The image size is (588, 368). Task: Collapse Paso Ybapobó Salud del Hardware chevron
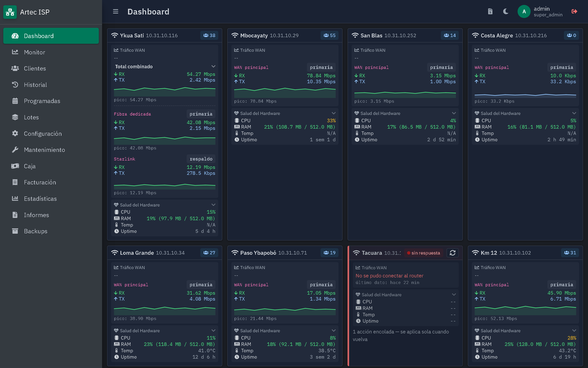(x=334, y=331)
